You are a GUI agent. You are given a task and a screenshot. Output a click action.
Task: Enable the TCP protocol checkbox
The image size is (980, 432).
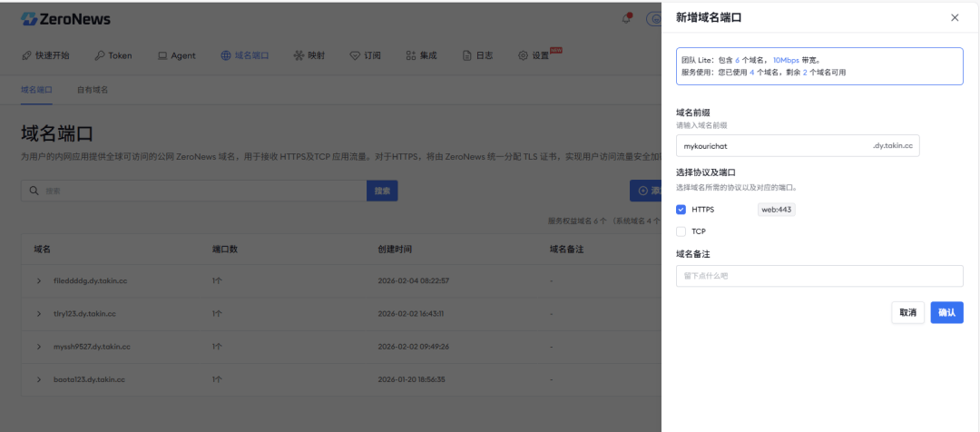point(681,231)
